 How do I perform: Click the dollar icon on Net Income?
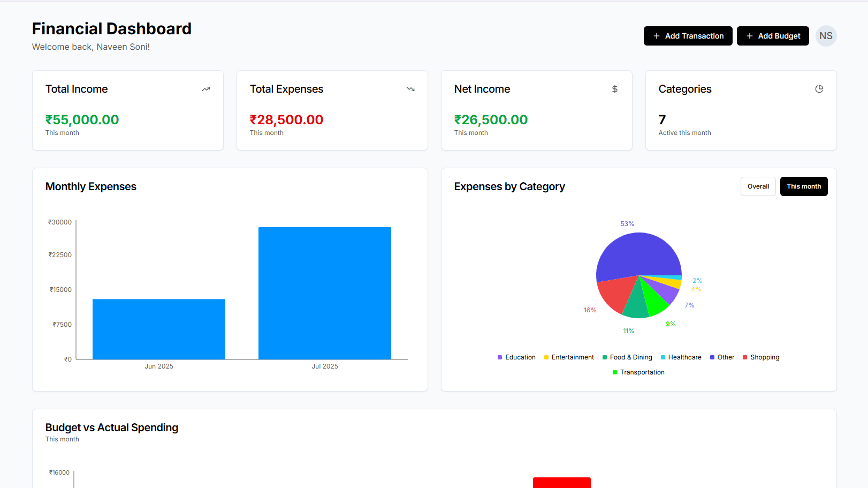pyautogui.click(x=615, y=89)
